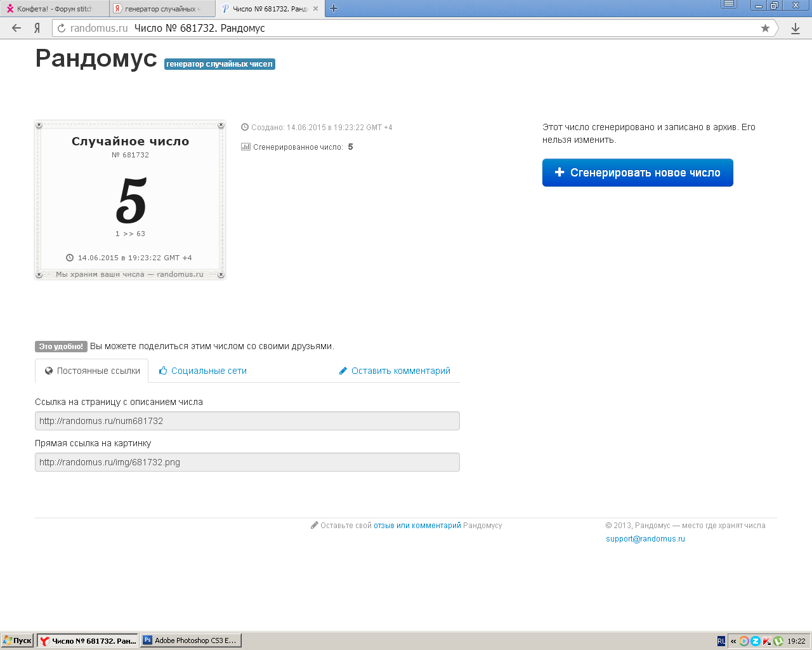
Task: Open the 'отзыв или комментарий' link
Action: tap(417, 526)
